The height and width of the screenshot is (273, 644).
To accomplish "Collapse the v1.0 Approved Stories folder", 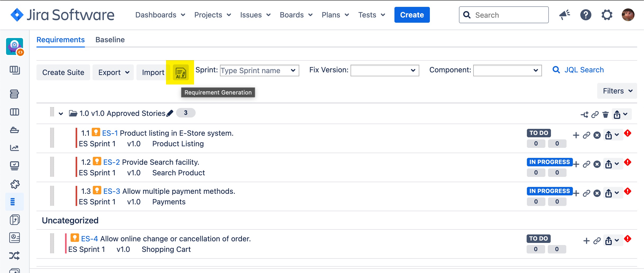I will pos(61,114).
